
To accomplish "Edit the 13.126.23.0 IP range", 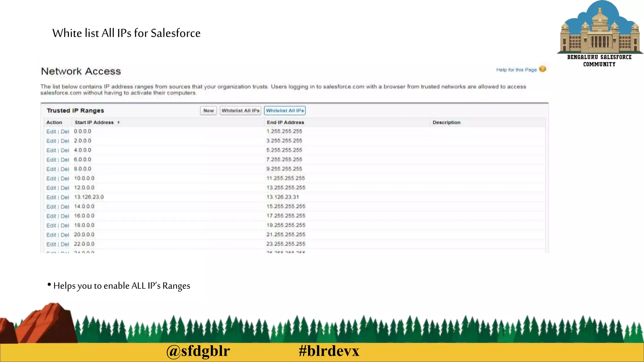I will pyautogui.click(x=51, y=197).
